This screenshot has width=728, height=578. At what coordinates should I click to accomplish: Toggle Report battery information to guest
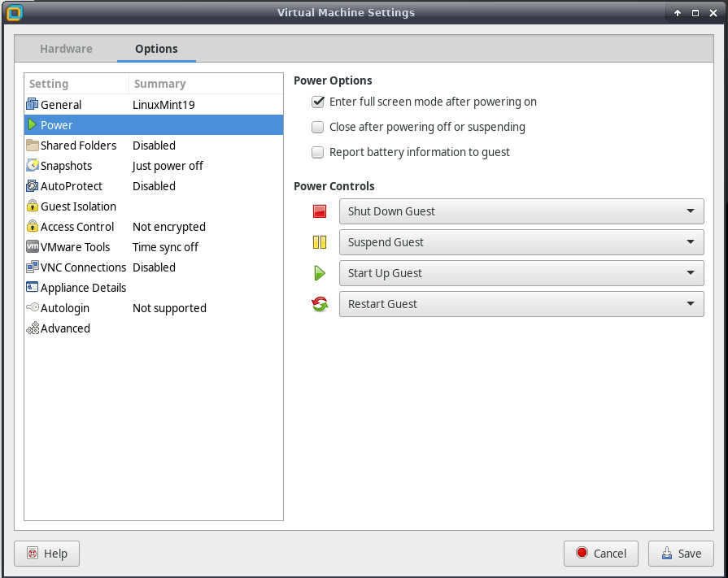click(318, 152)
